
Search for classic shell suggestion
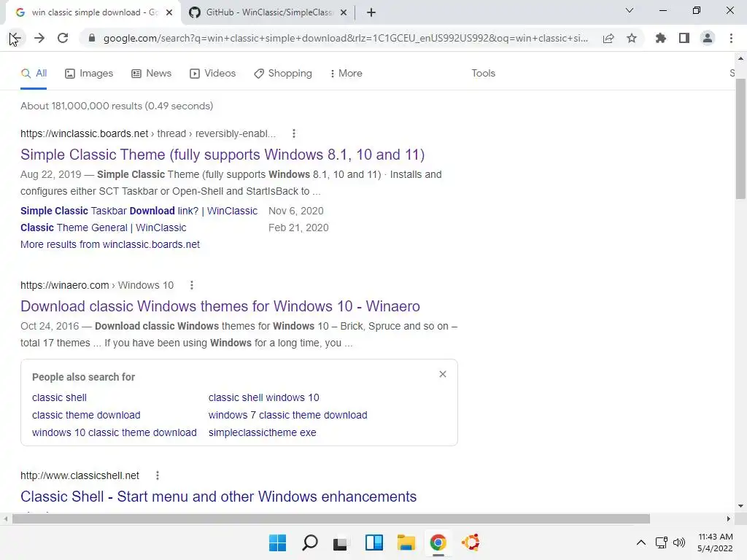(x=60, y=397)
